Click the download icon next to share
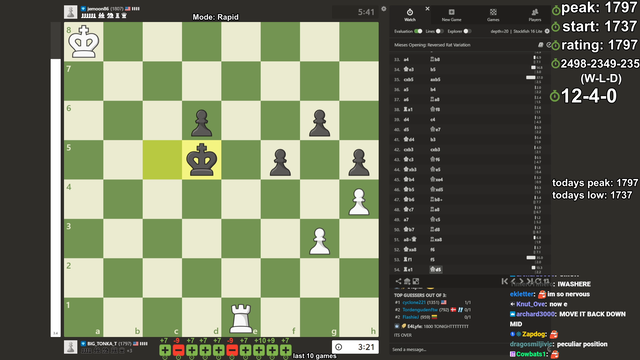This screenshot has width=640, height=360. click(x=407, y=281)
